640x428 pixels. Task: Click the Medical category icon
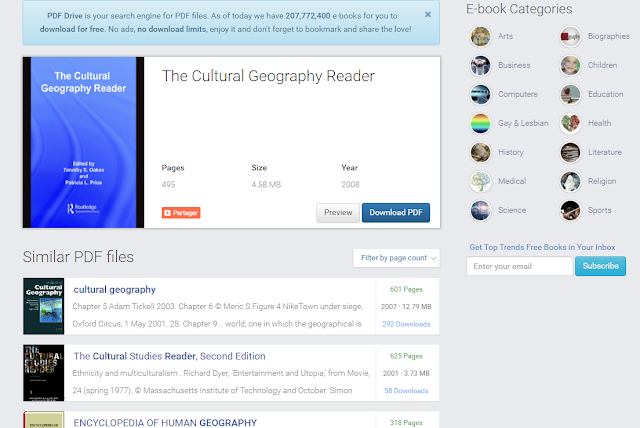click(x=480, y=181)
